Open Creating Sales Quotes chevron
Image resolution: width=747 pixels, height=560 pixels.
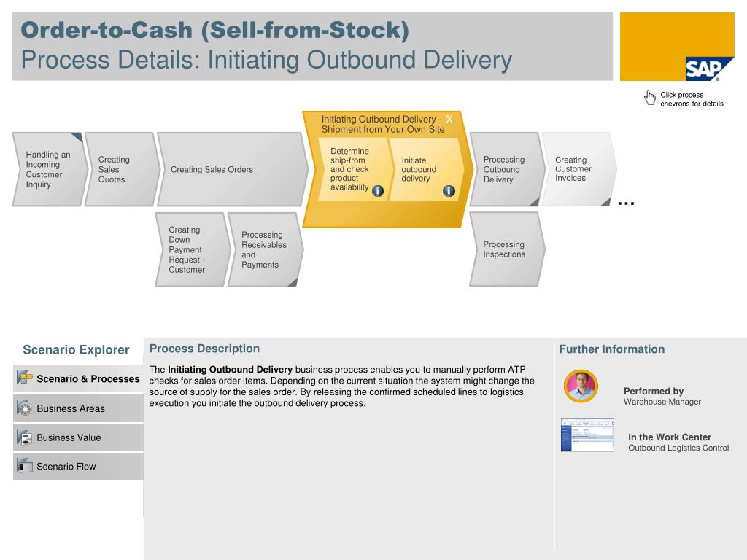coord(122,169)
